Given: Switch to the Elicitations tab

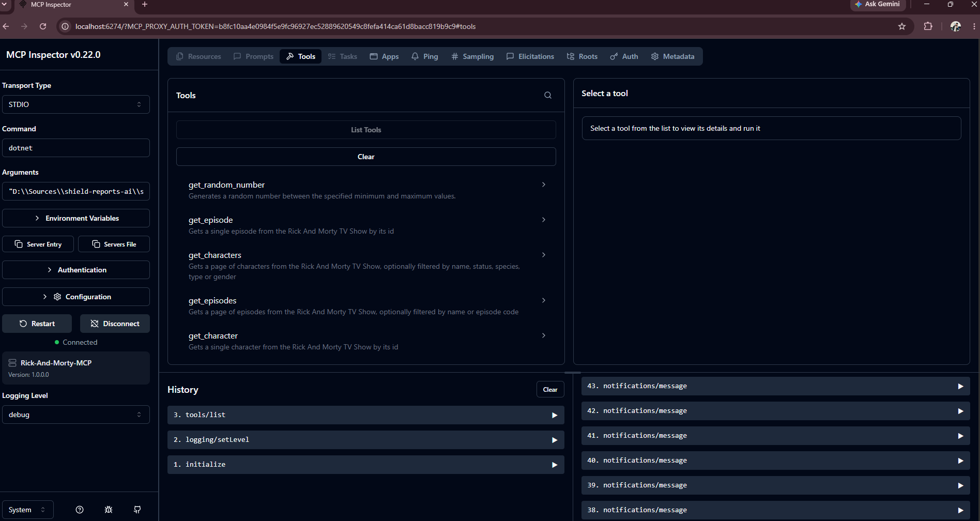Looking at the screenshot, I should [x=530, y=56].
